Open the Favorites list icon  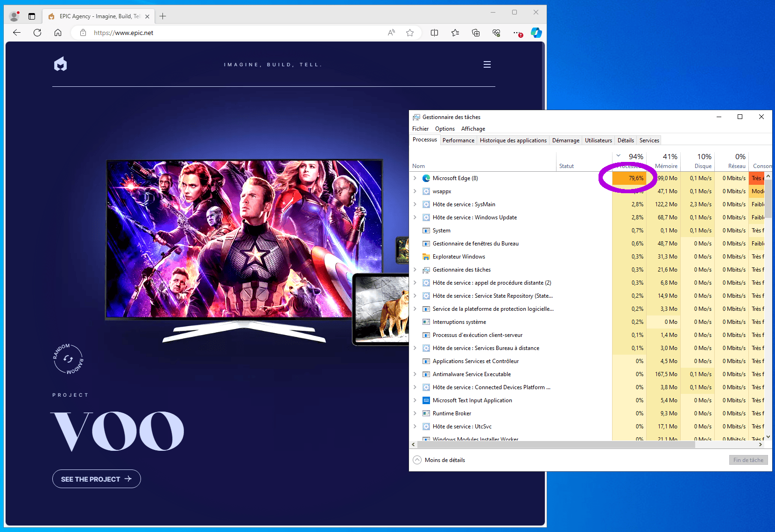coord(455,33)
